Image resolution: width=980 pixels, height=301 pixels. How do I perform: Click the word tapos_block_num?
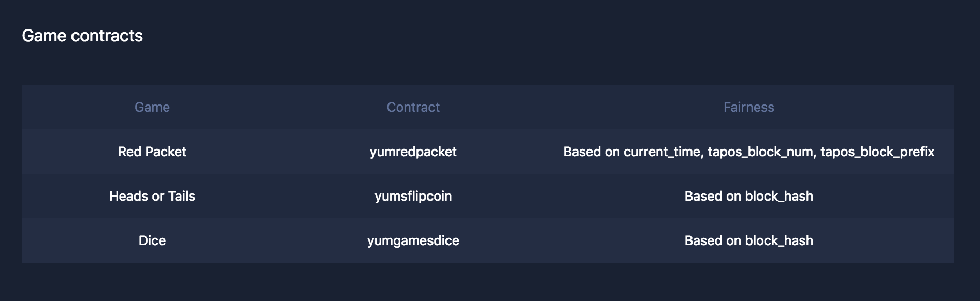[x=761, y=152]
